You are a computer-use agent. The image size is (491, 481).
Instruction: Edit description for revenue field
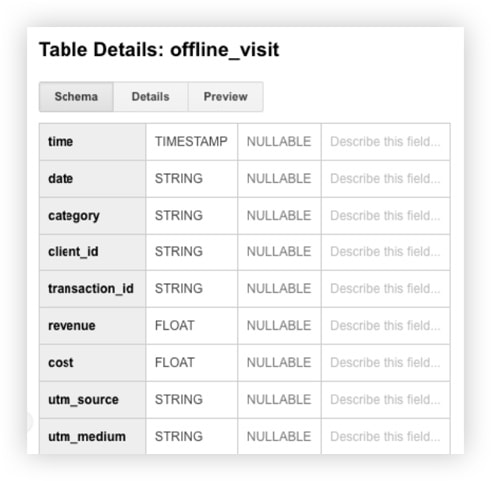(x=386, y=326)
